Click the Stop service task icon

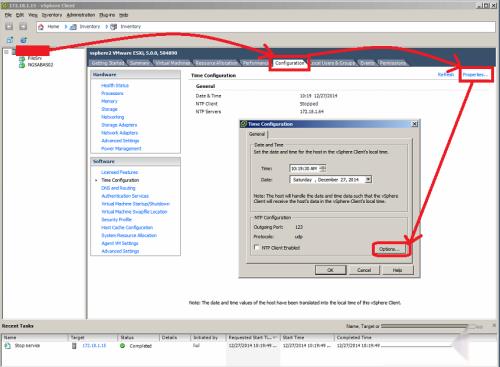tap(8, 346)
